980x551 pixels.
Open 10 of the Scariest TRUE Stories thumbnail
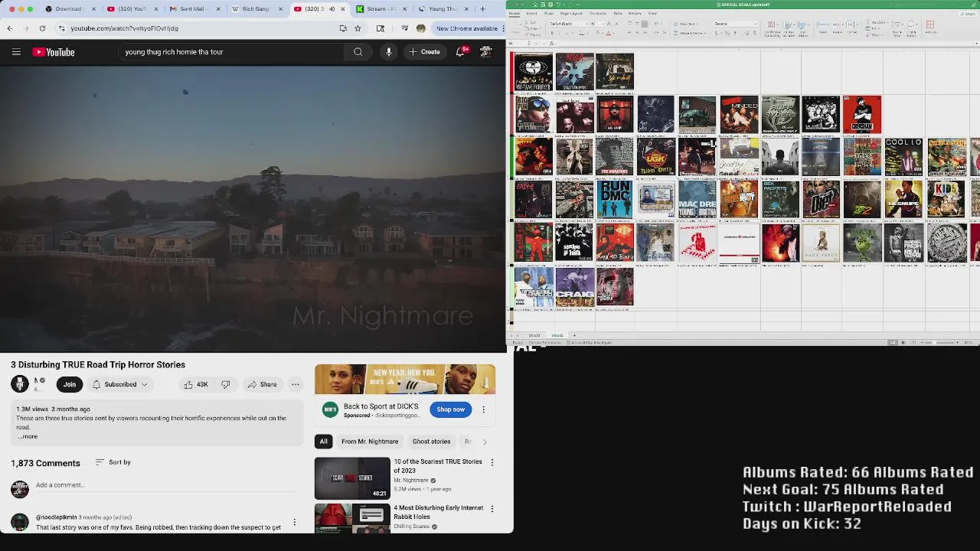[352, 478]
